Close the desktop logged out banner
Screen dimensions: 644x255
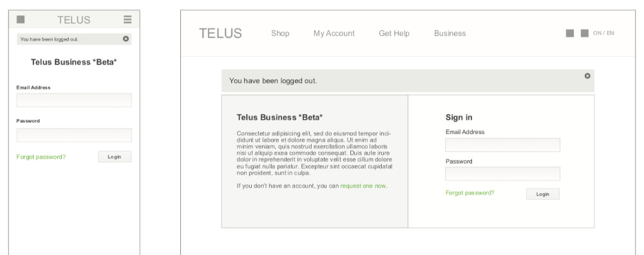pyautogui.click(x=587, y=75)
